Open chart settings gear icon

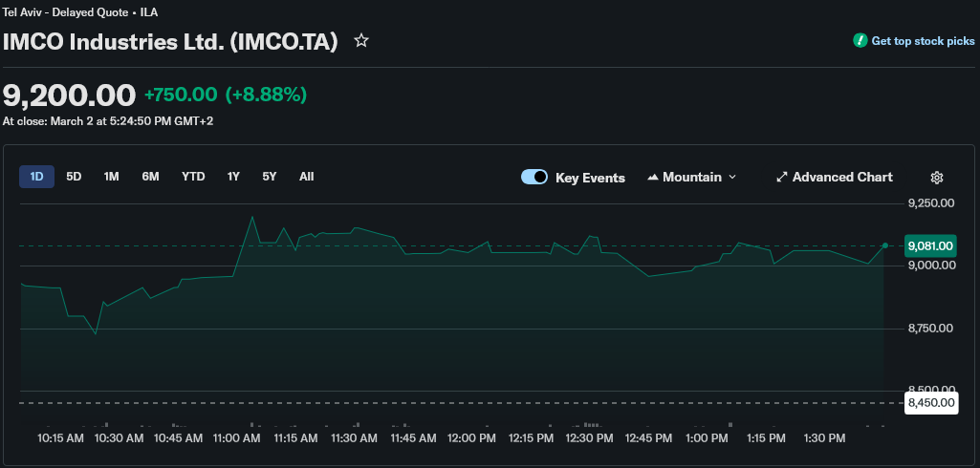pos(936,178)
